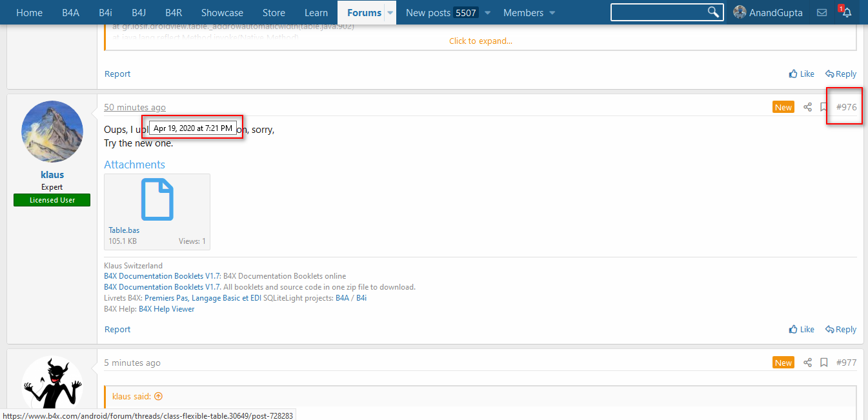Open the alerts bell icon
This screenshot has width=868, height=420.
pos(847,12)
